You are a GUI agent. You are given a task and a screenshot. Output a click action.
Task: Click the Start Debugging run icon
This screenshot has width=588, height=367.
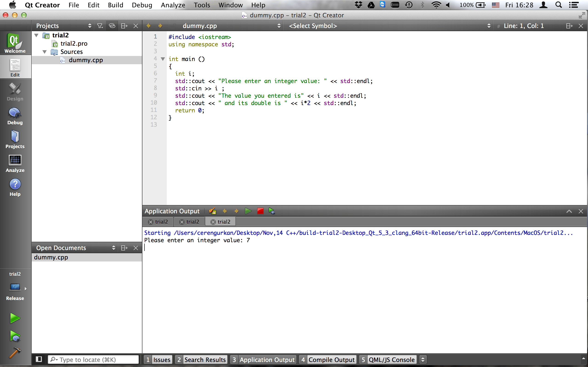tap(15, 336)
